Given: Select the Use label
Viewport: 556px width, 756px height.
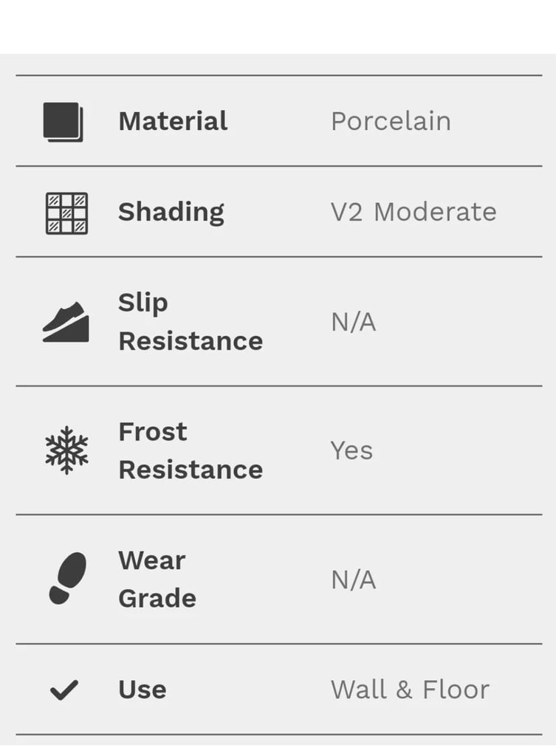Looking at the screenshot, I should [143, 690].
